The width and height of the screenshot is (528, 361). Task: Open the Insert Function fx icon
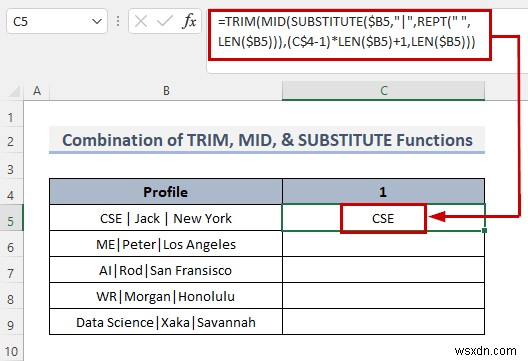tap(189, 22)
